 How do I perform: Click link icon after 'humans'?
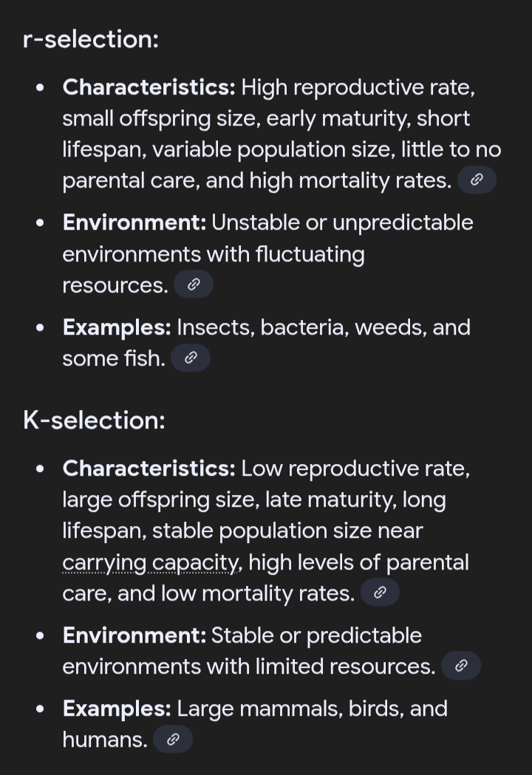172,740
